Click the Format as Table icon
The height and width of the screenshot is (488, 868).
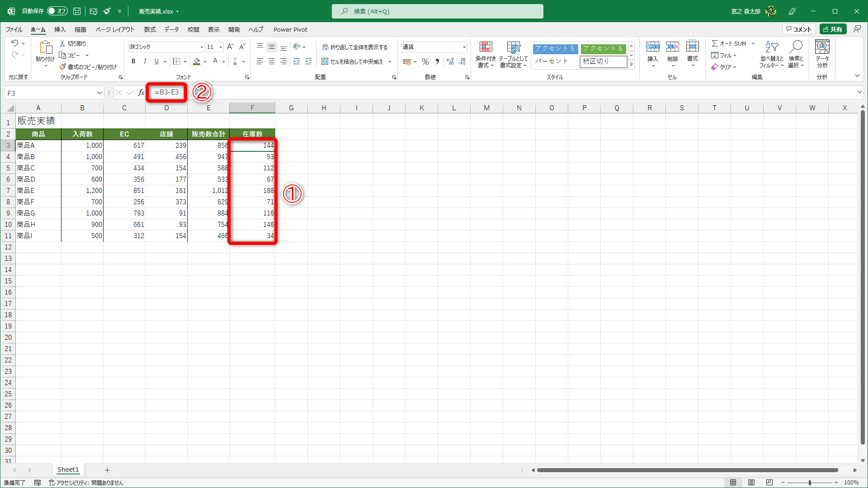[x=513, y=47]
